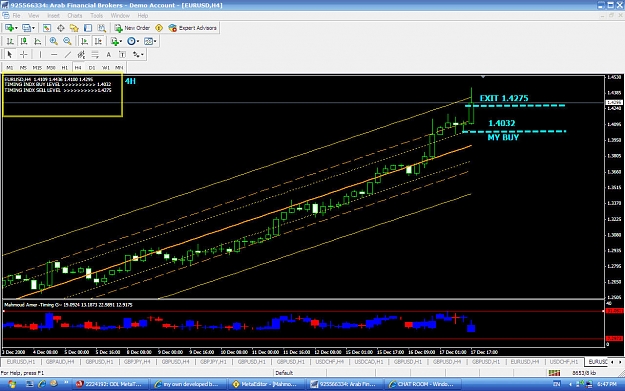Select the horizontal line drawing tool
Viewport: 625px width, 391px height.
[54, 55]
